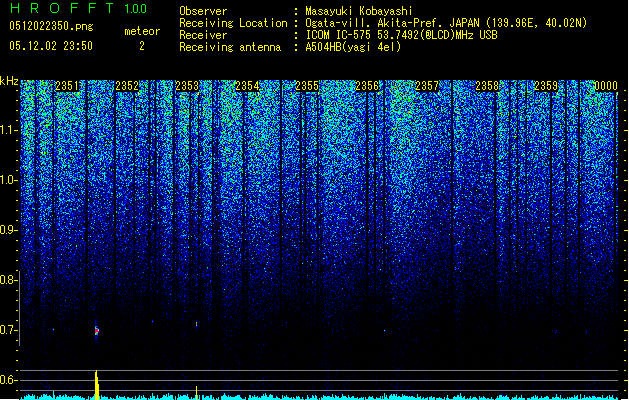The height and width of the screenshot is (400, 629).
Task: Click the Receiving antenna field label
Action: [230, 47]
